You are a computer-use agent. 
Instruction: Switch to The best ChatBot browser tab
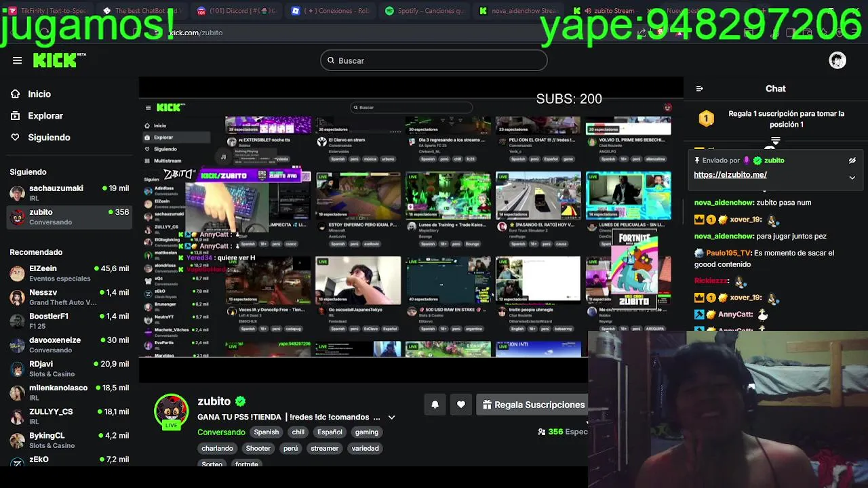141,11
